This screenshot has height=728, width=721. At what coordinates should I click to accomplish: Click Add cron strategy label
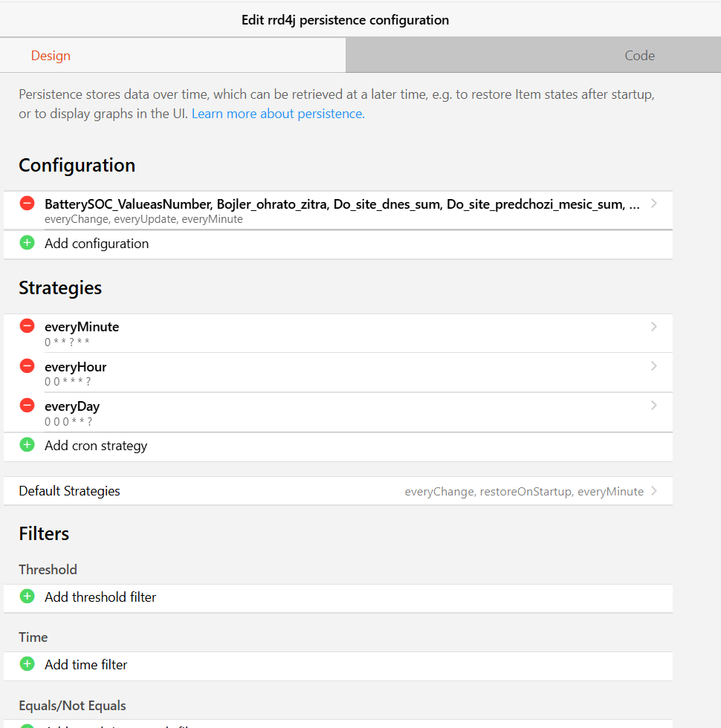tap(96, 446)
